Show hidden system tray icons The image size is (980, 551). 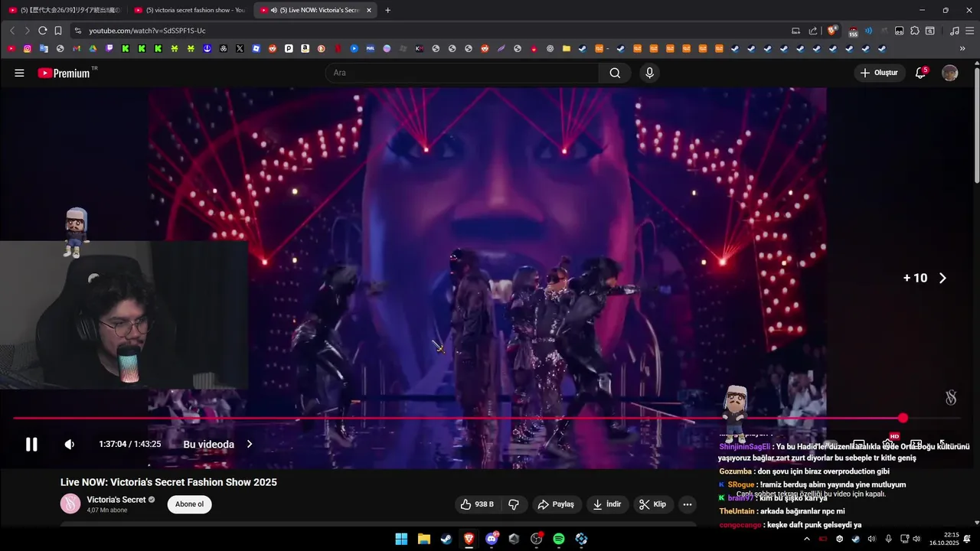(806, 539)
